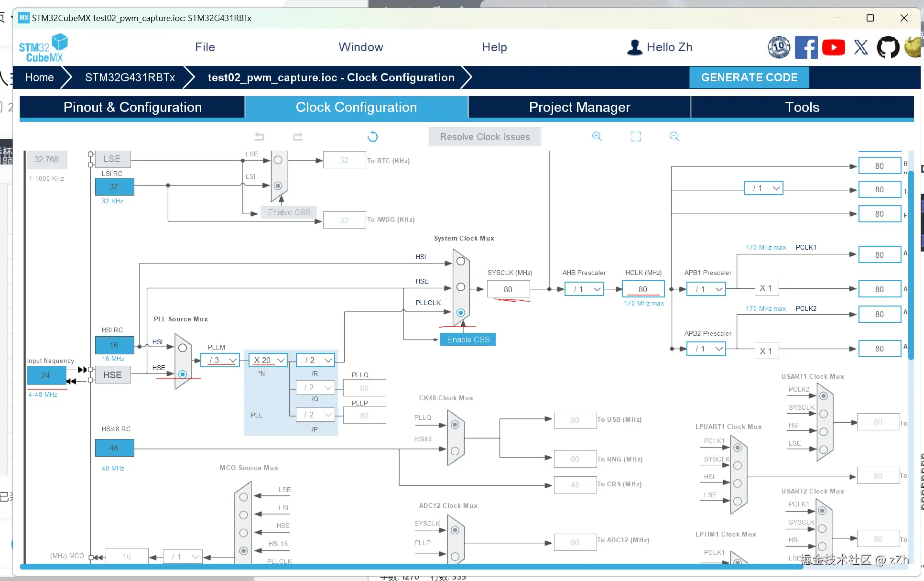The width and height of the screenshot is (924, 581).
Task: Open the PLL X 20 multiplier dropdown
Action: click(x=268, y=360)
